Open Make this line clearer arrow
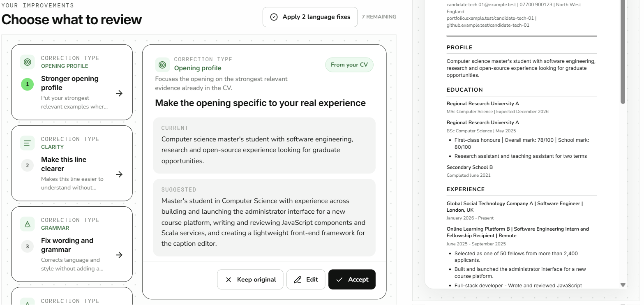 (x=119, y=174)
